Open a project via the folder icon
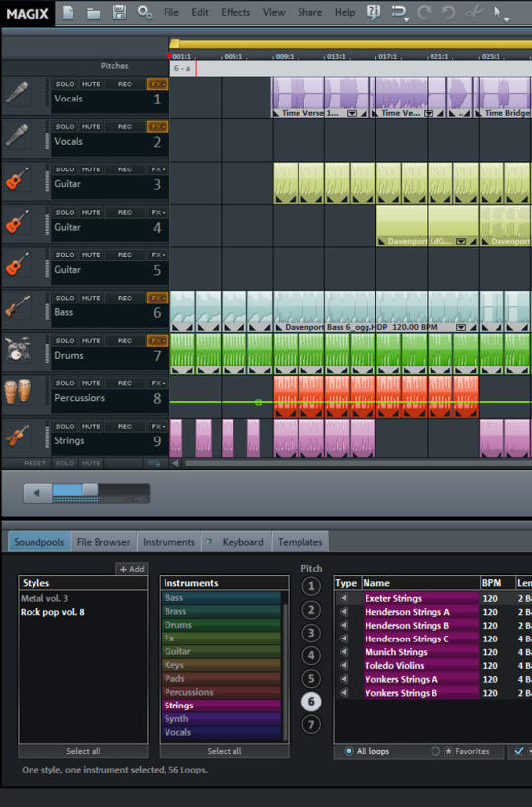The image size is (532, 807). pos(94,13)
